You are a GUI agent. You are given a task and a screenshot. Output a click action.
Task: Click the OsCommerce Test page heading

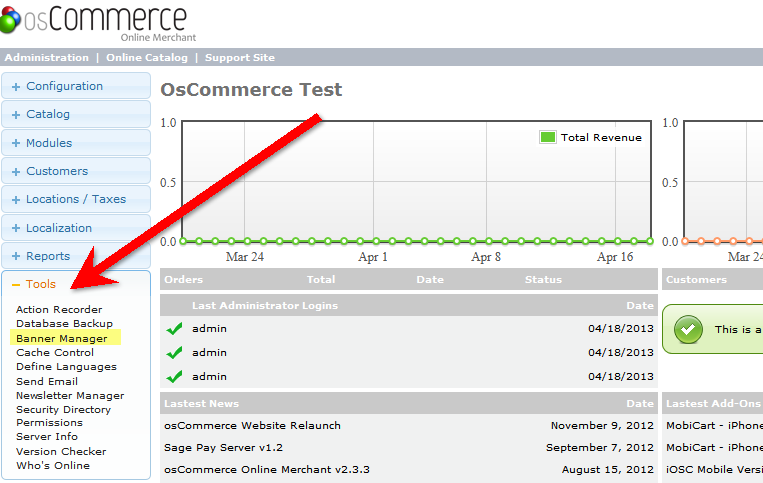click(x=251, y=89)
